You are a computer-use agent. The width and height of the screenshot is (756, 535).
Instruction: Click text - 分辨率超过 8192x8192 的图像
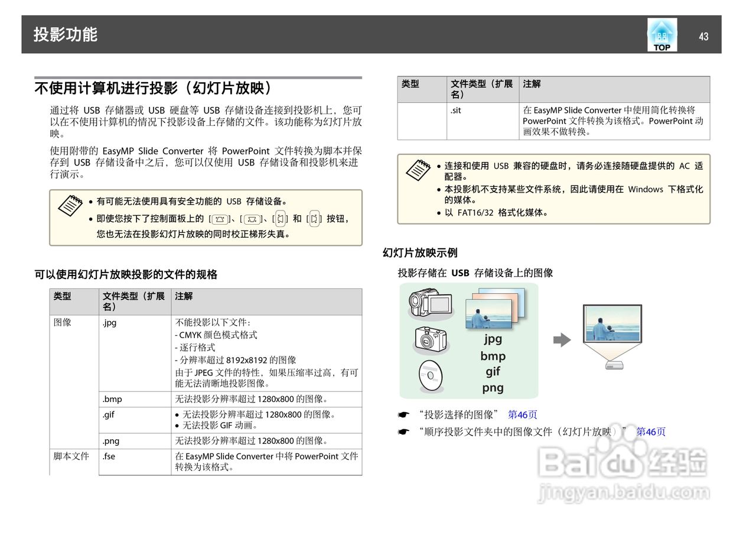(236, 360)
